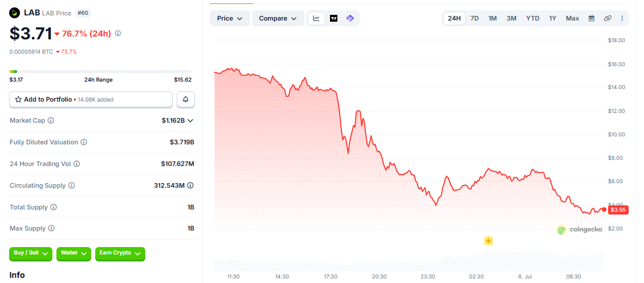Switch to line chart view icon
Screen dimensions: 644x283
click(x=316, y=18)
